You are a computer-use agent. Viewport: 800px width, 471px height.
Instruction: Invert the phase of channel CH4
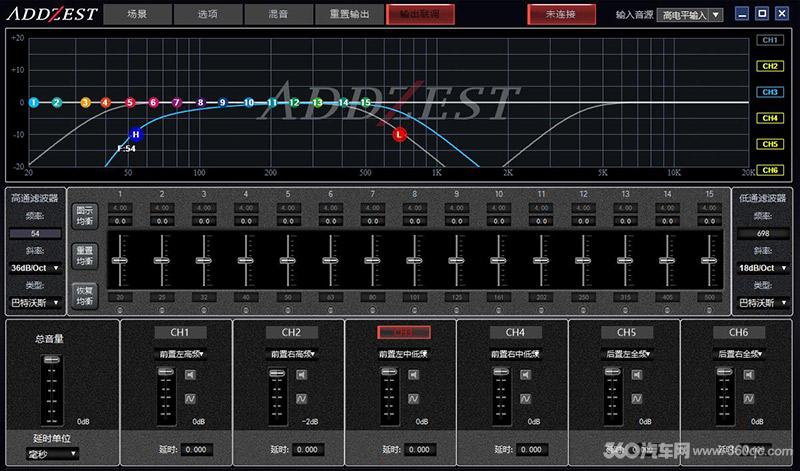526,399
